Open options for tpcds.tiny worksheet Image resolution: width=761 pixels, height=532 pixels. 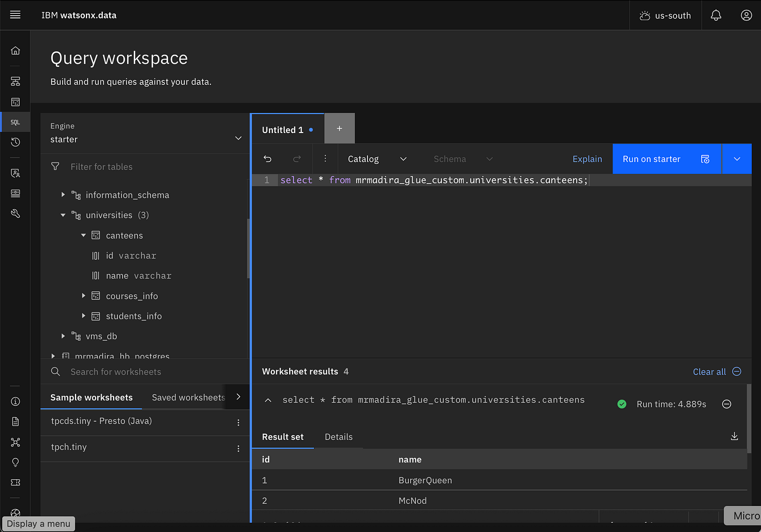[x=238, y=422]
